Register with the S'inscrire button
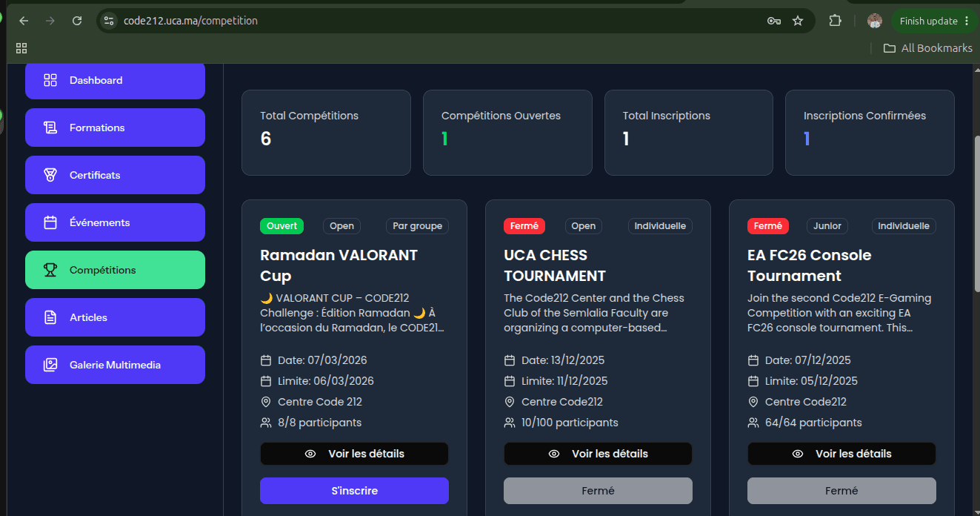The image size is (980, 516). (x=354, y=491)
